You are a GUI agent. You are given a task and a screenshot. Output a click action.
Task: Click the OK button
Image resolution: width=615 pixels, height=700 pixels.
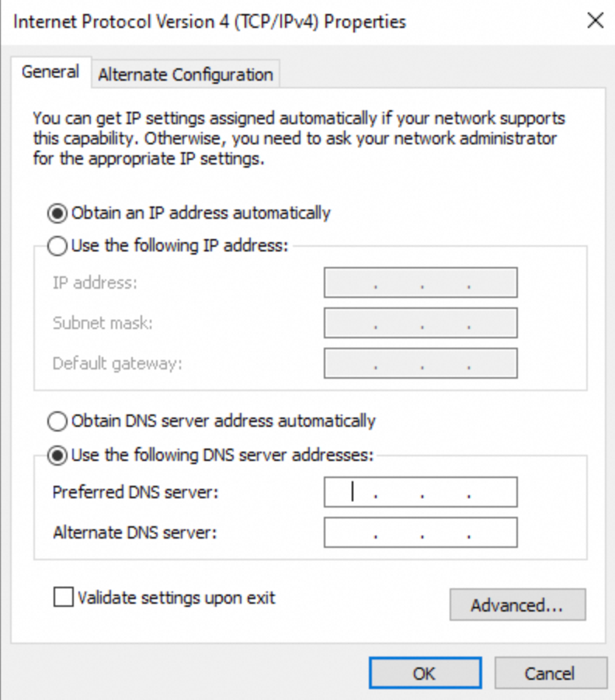(x=425, y=673)
